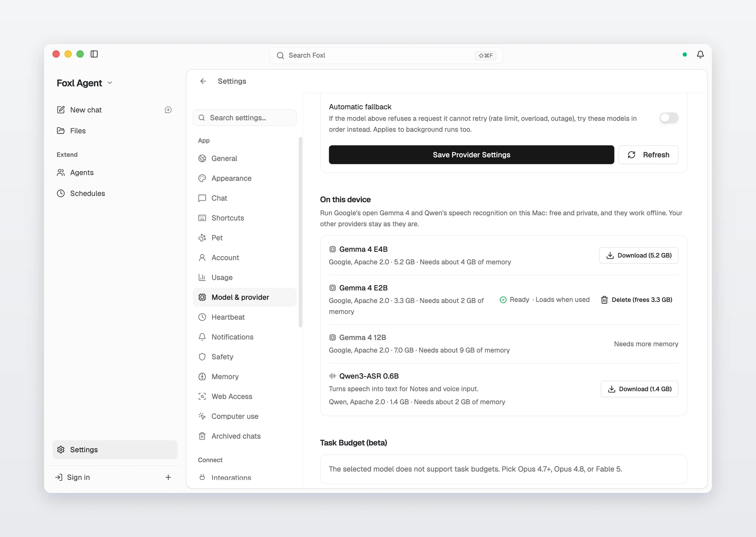Click the Gemma 4 E4B chip icon
Image resolution: width=756 pixels, height=537 pixels.
(332, 249)
